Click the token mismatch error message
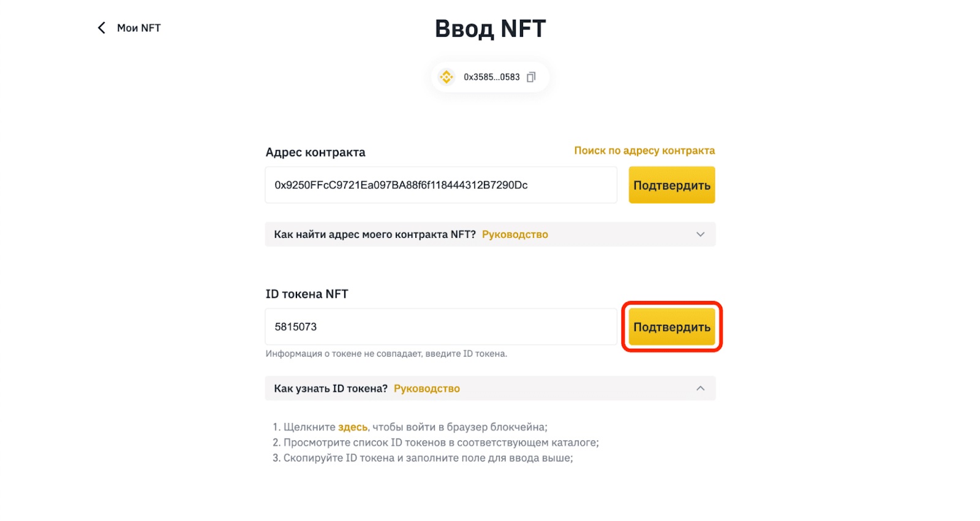Screen dimensions: 980x521 point(386,354)
